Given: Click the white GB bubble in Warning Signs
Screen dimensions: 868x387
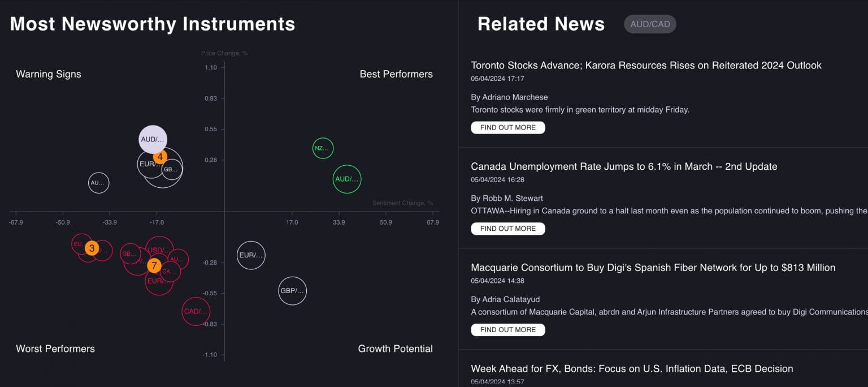Looking at the screenshot, I should point(172,169).
